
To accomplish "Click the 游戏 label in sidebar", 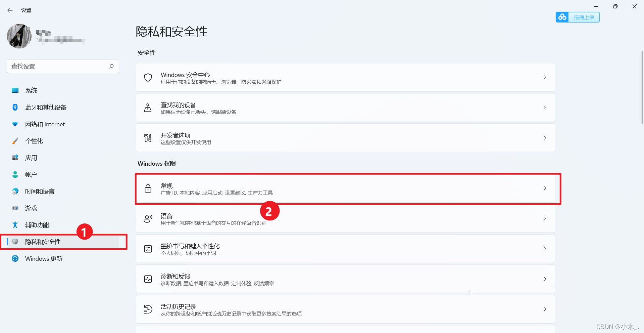I will click(x=31, y=208).
